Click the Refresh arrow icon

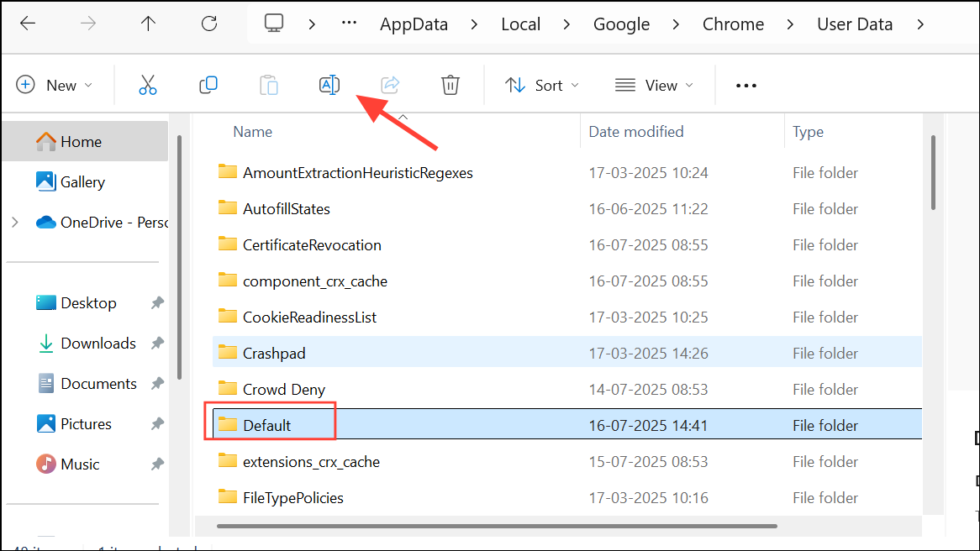click(x=209, y=24)
